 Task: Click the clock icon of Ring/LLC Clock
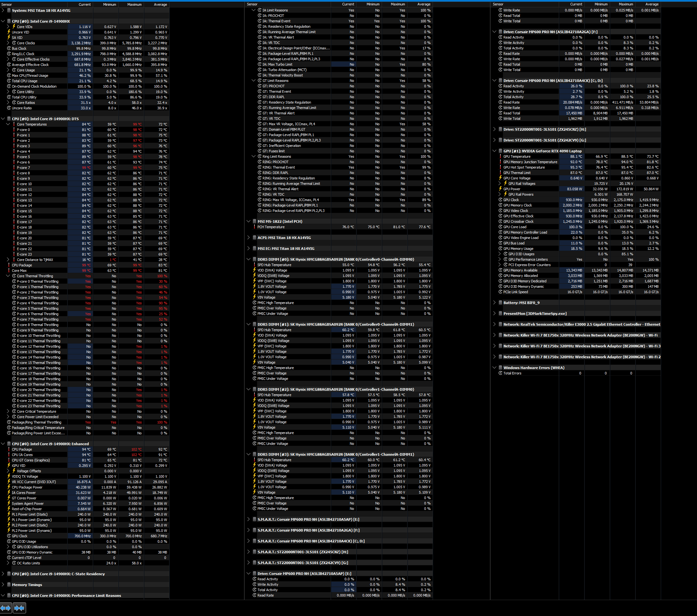9,54
